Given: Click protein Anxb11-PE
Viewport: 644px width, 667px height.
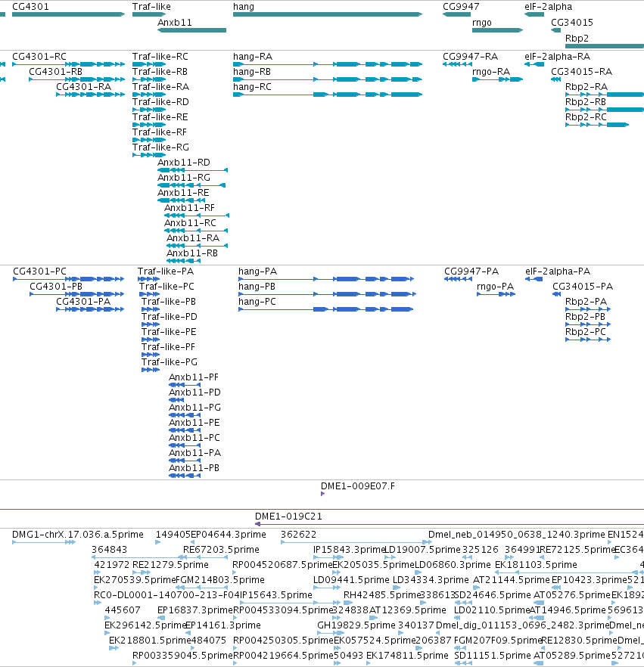Looking at the screenshot, I should (185, 430).
